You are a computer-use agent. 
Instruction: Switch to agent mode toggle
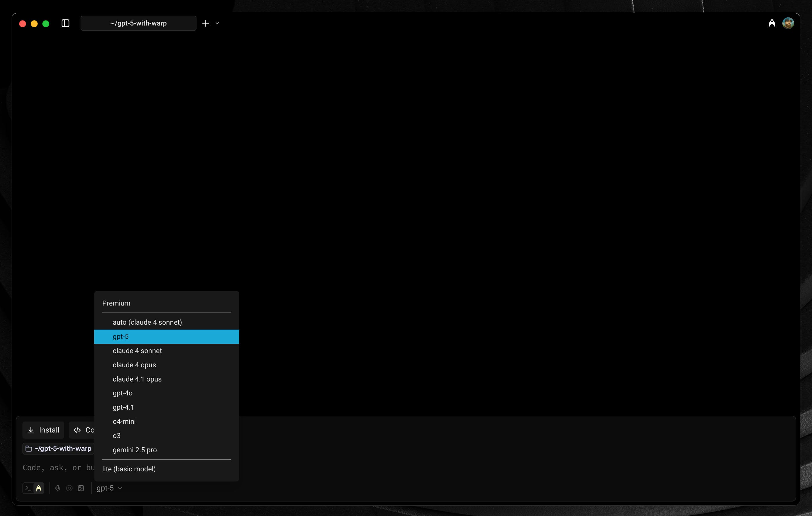39,488
